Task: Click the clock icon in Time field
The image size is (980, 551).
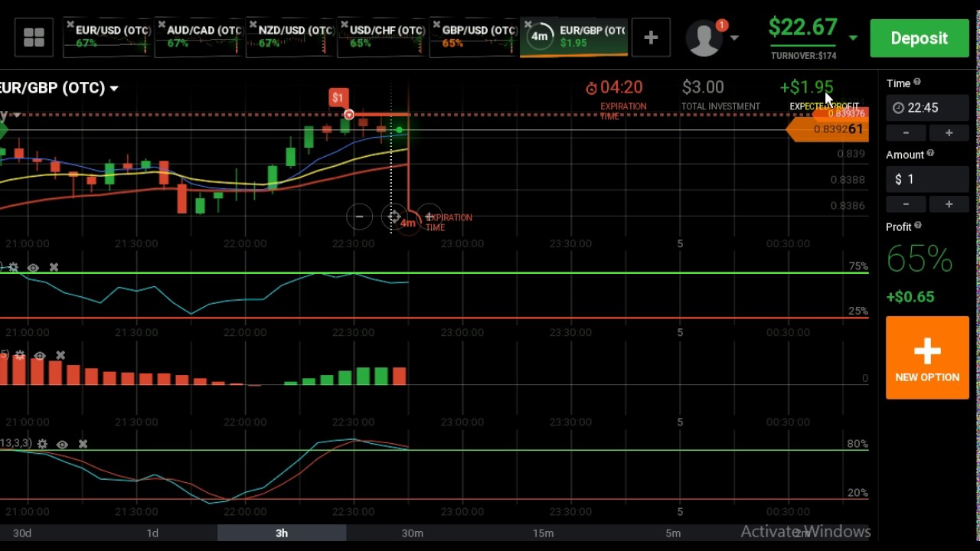Action: tap(899, 108)
